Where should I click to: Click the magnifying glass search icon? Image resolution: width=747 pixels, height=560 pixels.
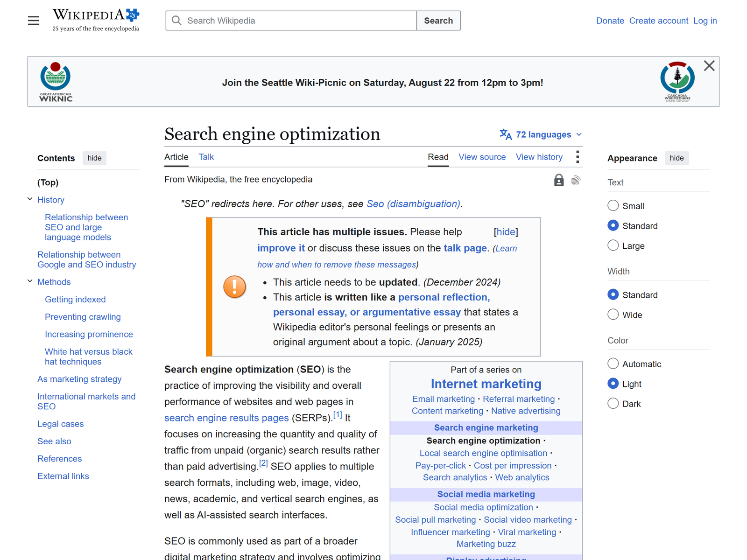pos(176,21)
